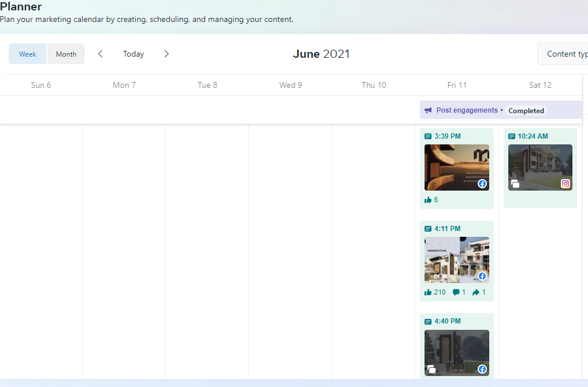This screenshot has height=387, width=588.
Task: Click the comment icon on 4:11 PM post
Action: click(456, 292)
